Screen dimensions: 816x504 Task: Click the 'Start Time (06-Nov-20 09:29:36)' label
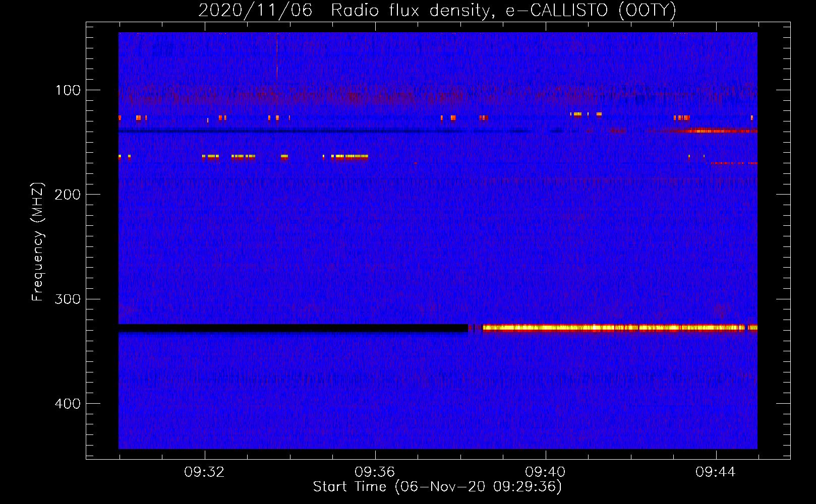pos(437,487)
